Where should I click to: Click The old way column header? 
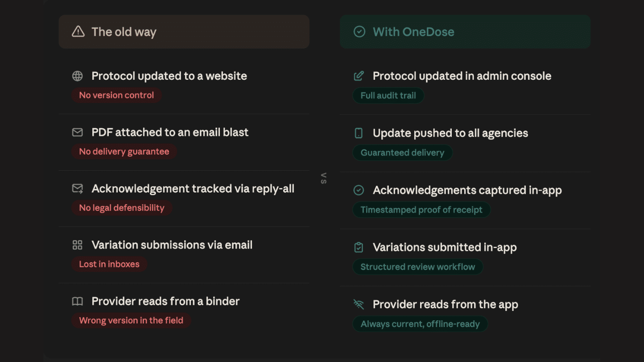[184, 32]
